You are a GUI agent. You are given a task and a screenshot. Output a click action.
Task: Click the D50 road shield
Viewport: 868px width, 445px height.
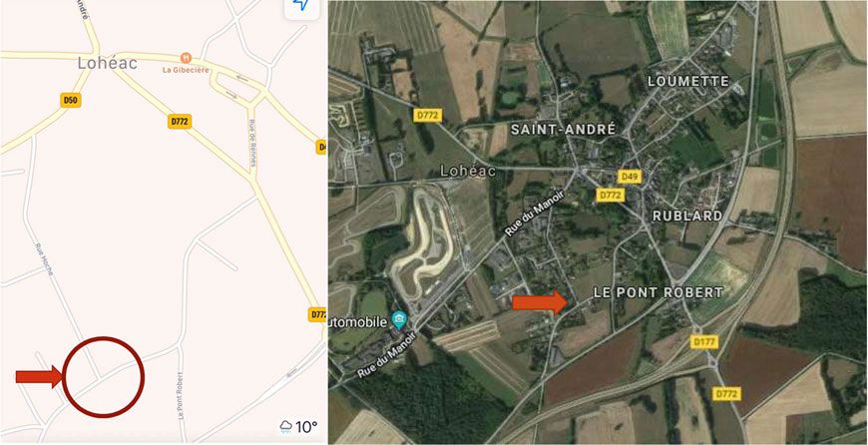point(71,100)
